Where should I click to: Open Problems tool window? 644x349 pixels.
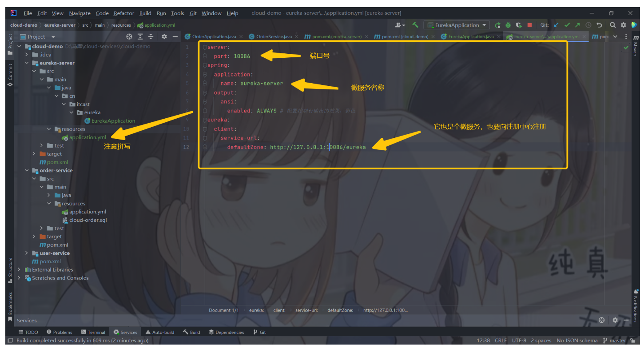click(59, 332)
